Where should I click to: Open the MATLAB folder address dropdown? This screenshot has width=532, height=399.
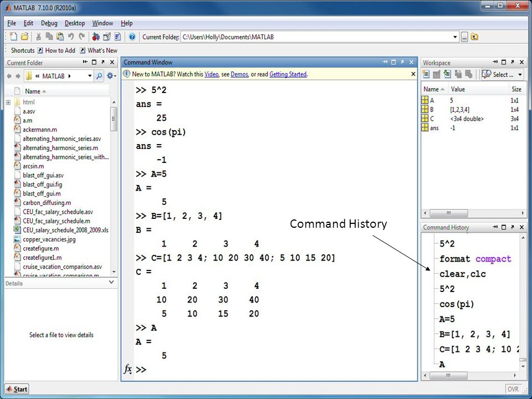pos(90,76)
